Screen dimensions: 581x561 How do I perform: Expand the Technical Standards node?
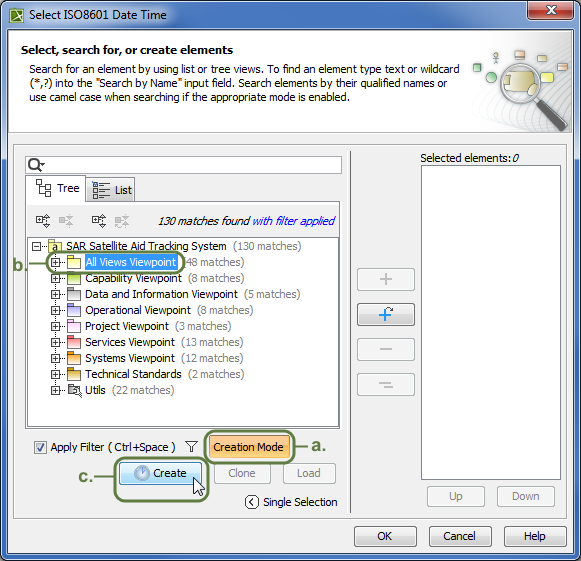[x=55, y=374]
